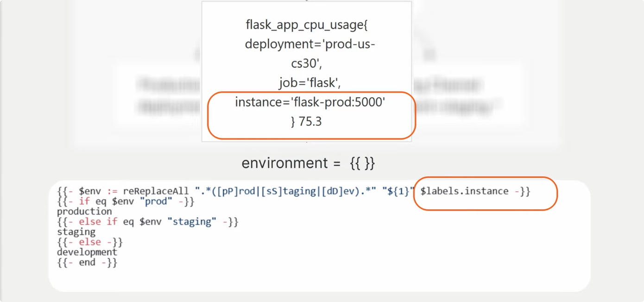Click the {{- else -}} template line

click(90, 242)
